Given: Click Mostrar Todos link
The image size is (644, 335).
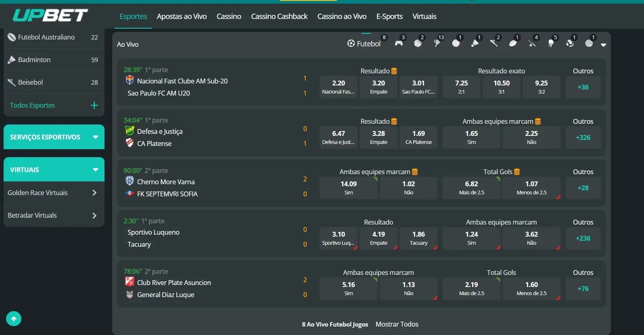Looking at the screenshot, I should pyautogui.click(x=397, y=324).
